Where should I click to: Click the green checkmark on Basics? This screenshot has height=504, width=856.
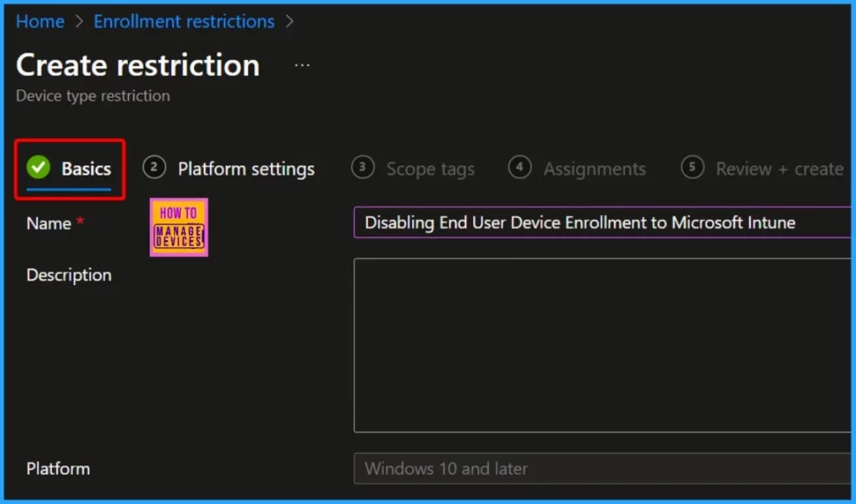[x=38, y=167]
